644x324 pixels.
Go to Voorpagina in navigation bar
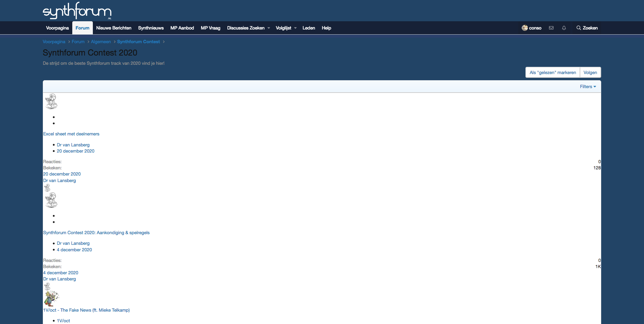(57, 28)
